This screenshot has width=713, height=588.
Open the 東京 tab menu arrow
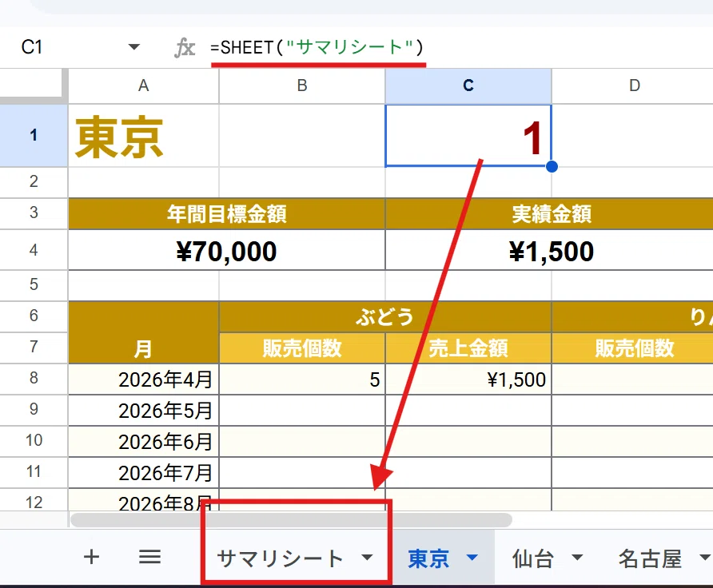pyautogui.click(x=472, y=558)
